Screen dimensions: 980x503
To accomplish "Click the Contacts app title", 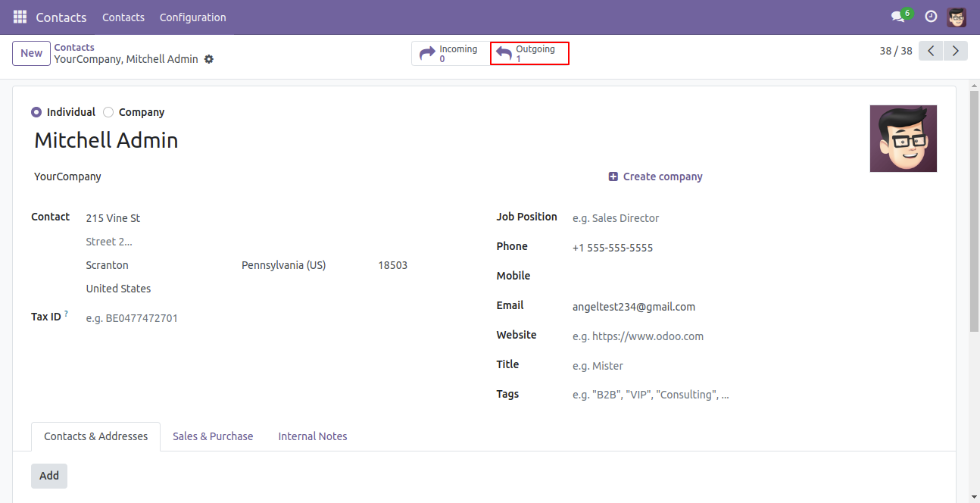I will (61, 17).
